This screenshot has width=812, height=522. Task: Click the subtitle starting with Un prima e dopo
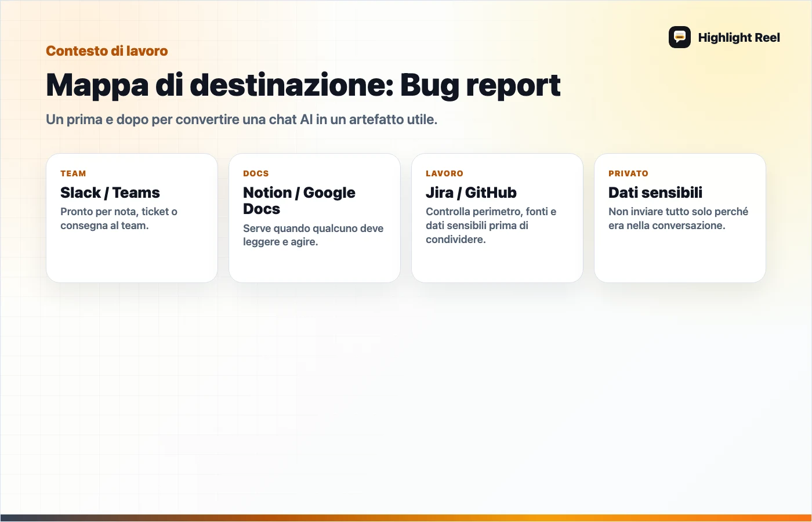(x=242, y=119)
